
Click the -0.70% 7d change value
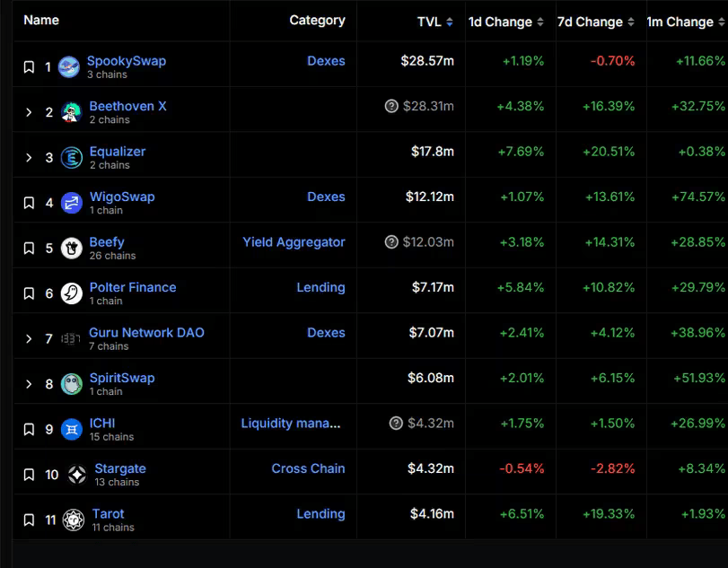(x=612, y=61)
